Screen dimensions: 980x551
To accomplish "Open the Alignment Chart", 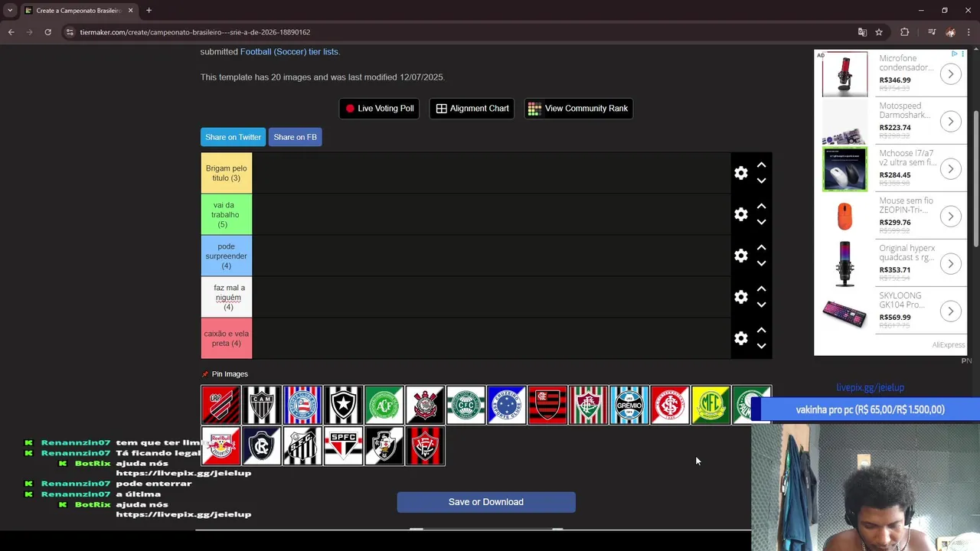I will coord(472,109).
